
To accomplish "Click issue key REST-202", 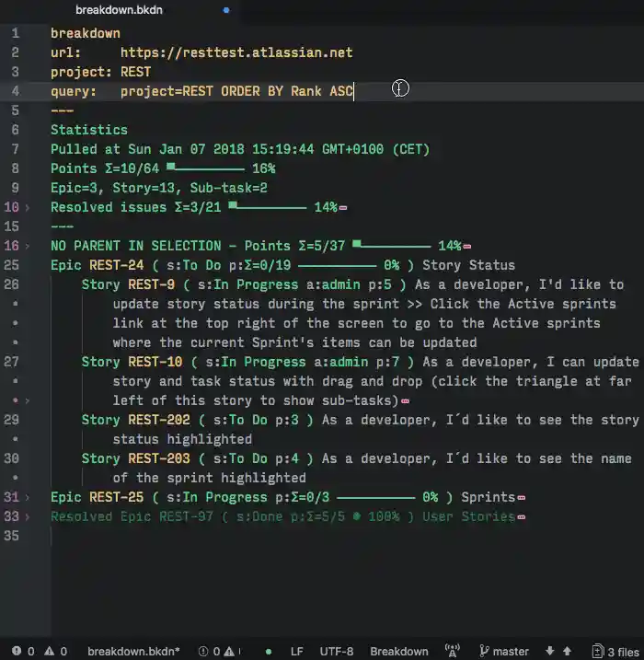I will [x=159, y=420].
